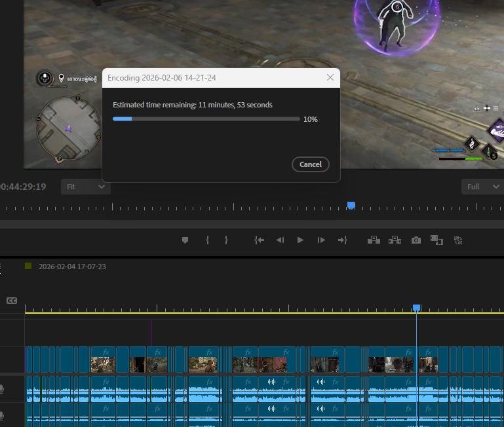This screenshot has height=427, width=504.
Task: Click the encoding progress bar at 10%
Action: [x=206, y=119]
